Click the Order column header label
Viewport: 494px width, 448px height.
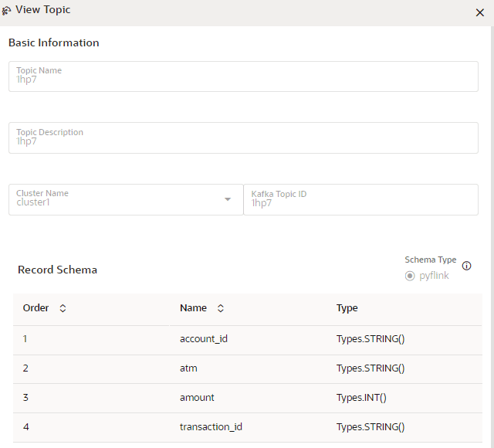coord(36,308)
